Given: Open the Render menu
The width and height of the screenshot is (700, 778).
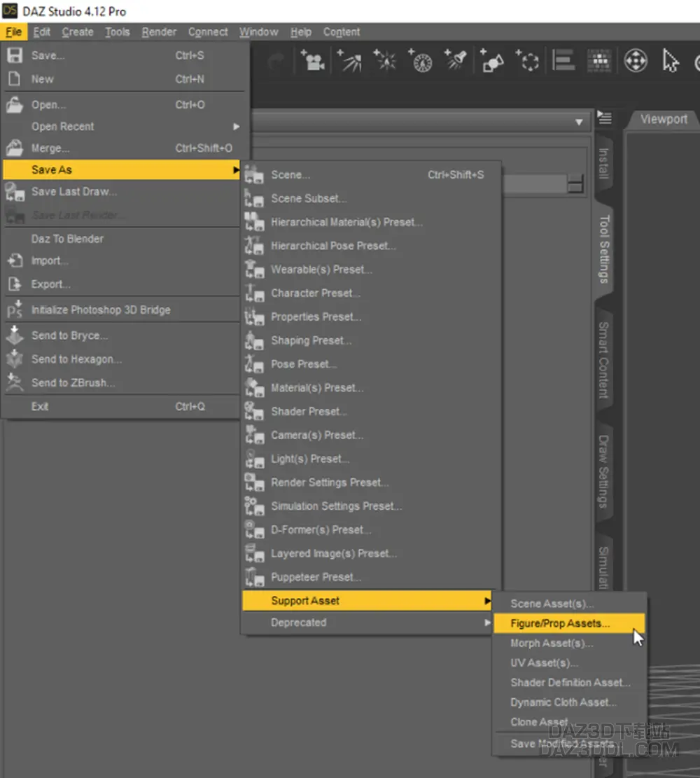Looking at the screenshot, I should 159,32.
